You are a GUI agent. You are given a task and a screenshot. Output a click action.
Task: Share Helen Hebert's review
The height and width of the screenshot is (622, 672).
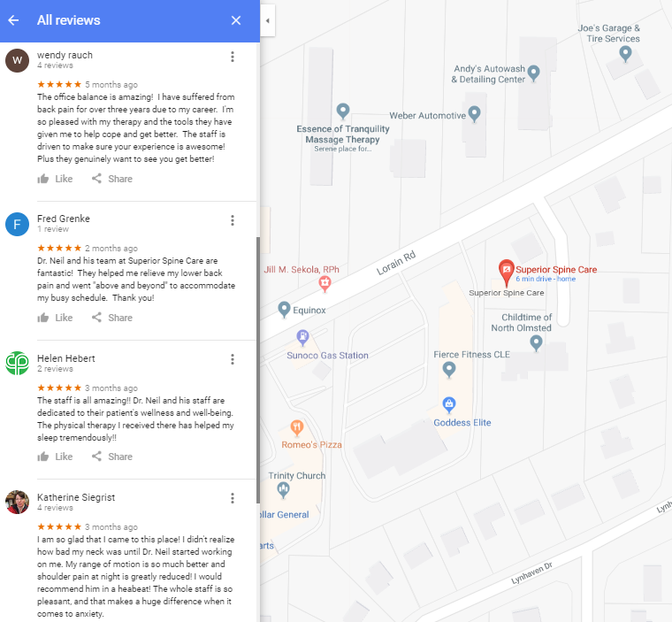112,457
